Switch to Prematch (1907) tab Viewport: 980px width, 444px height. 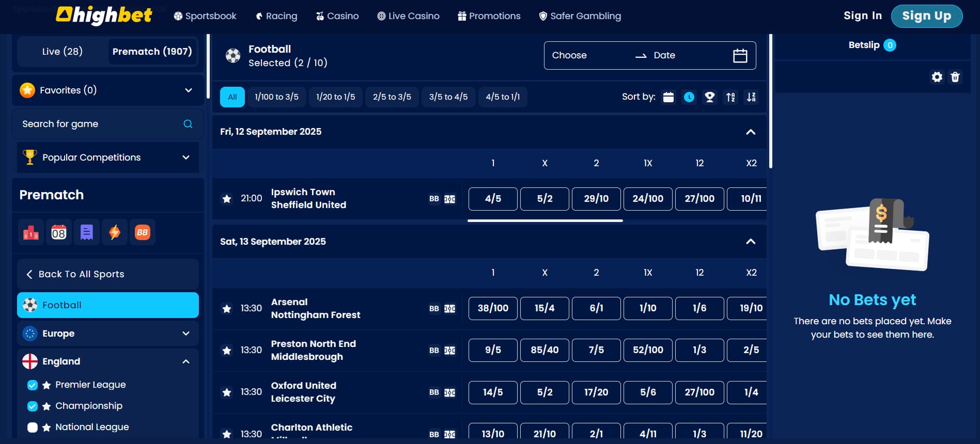click(152, 52)
